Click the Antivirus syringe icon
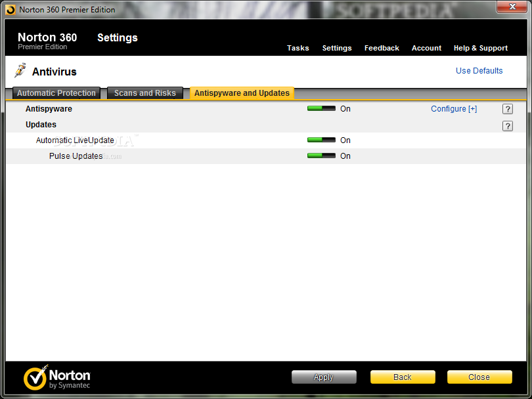532x399 pixels. 20,70
